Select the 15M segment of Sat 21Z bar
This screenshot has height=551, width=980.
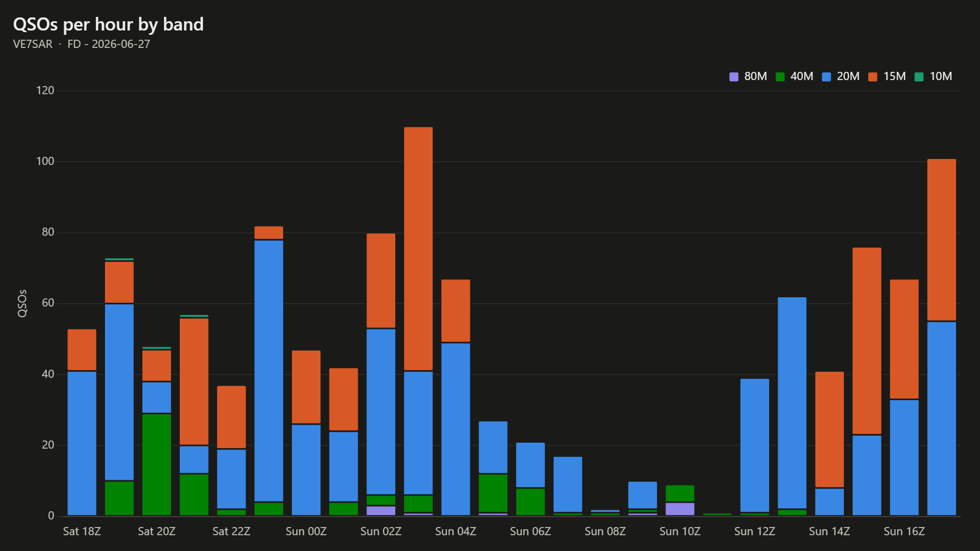tap(194, 382)
